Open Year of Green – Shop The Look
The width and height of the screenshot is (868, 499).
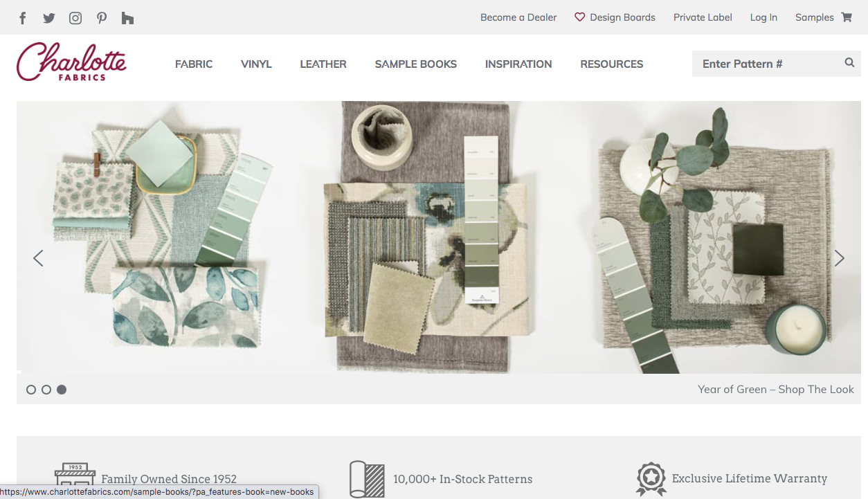coord(775,389)
